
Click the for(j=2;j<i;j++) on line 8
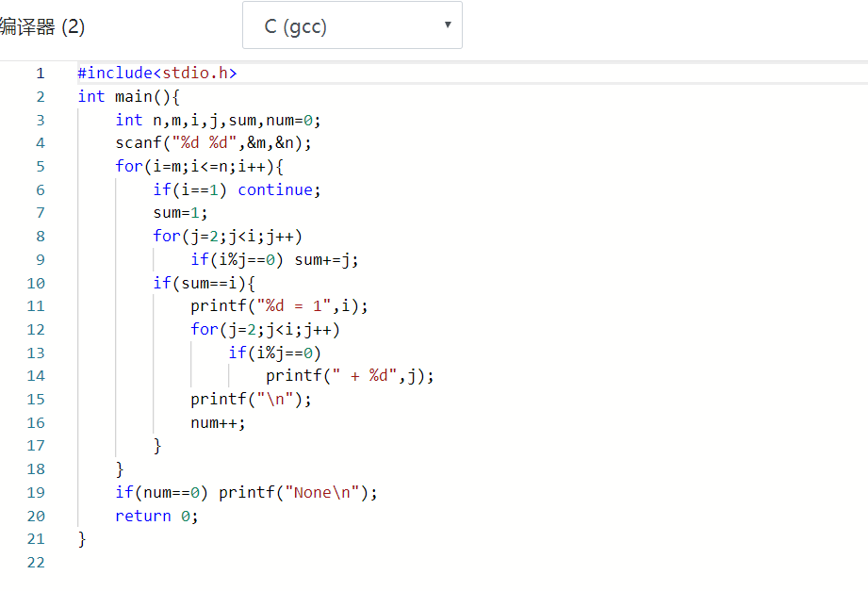point(227,237)
